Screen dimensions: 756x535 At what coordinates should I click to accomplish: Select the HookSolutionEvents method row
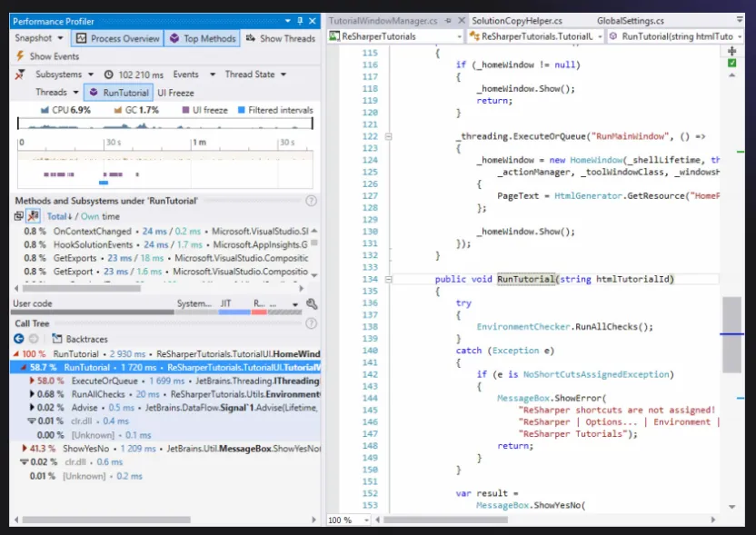click(166, 245)
